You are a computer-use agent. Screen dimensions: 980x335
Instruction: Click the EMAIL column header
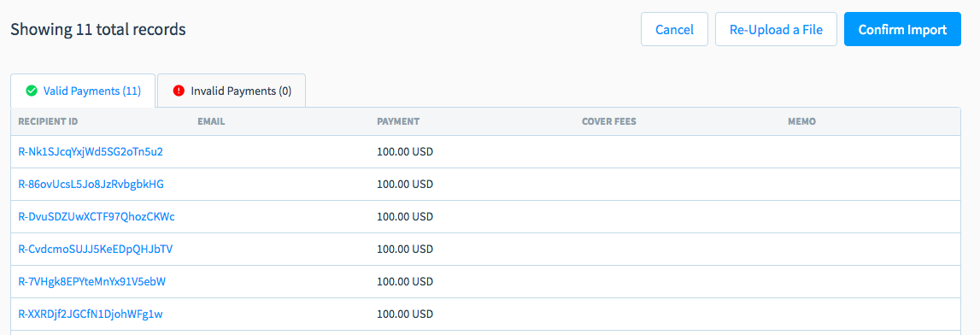click(x=211, y=121)
